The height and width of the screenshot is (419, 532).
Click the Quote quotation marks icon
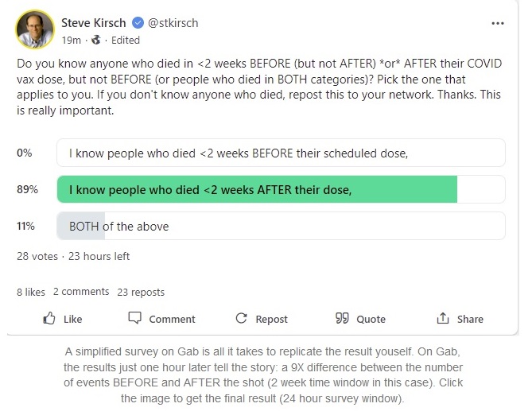point(343,319)
